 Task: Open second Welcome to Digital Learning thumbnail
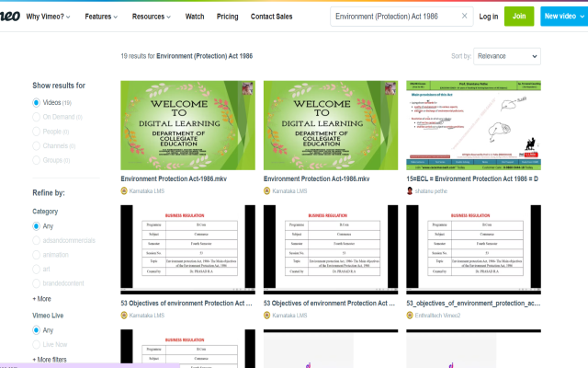coord(331,125)
